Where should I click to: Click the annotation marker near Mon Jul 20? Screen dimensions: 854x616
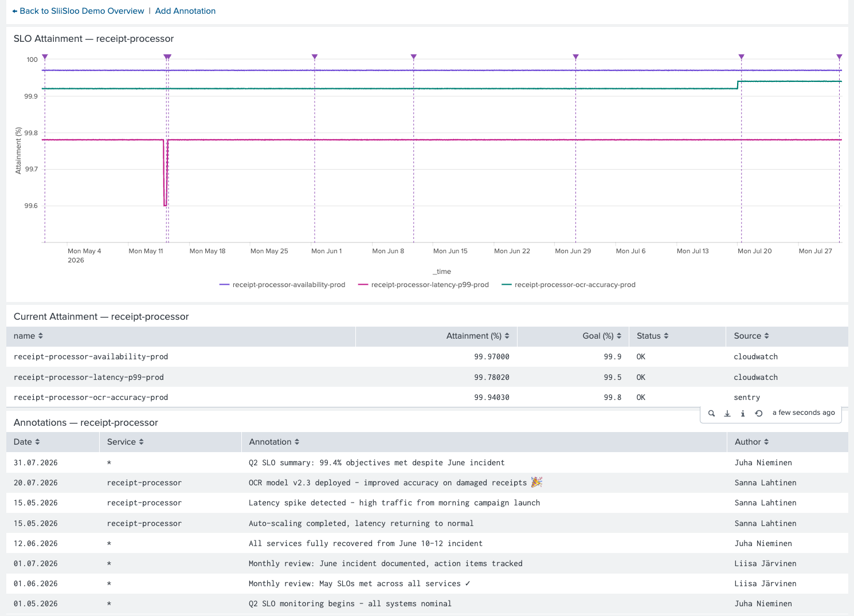click(741, 57)
